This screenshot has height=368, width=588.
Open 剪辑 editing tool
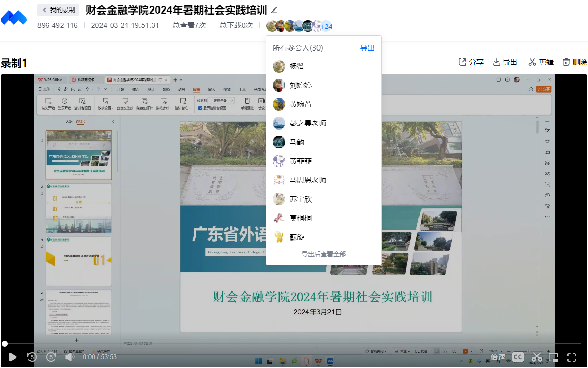click(x=541, y=62)
